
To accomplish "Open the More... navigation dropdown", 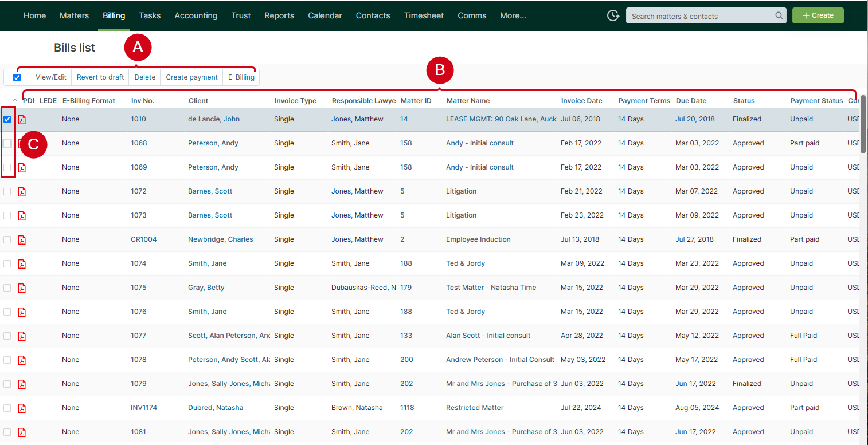I will pyautogui.click(x=513, y=16).
